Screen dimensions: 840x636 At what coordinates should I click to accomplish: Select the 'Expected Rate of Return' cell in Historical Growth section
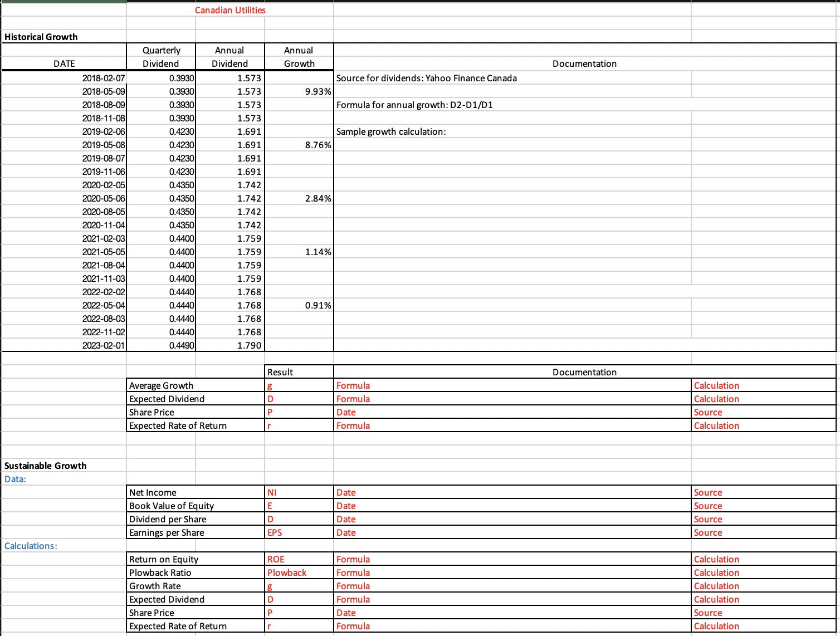coord(196,425)
